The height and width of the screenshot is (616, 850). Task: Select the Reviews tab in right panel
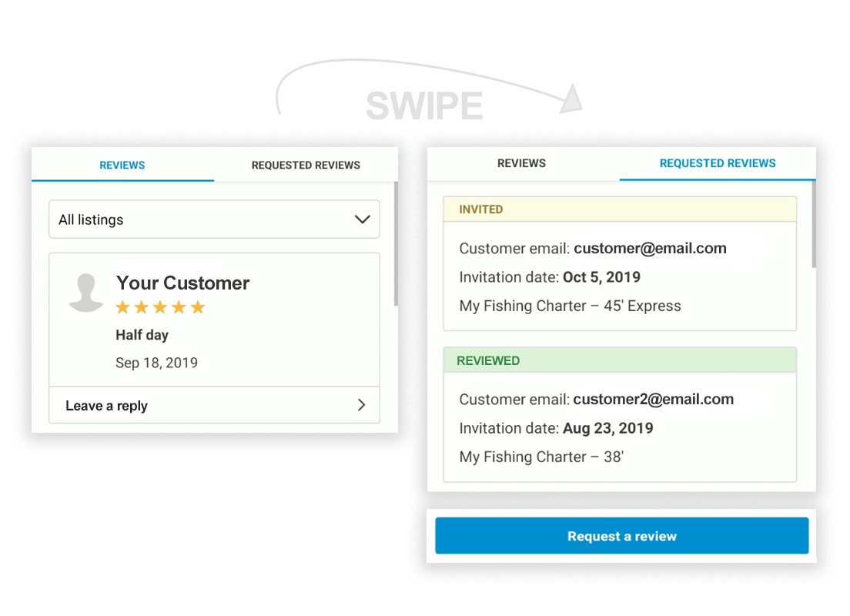tap(521, 163)
